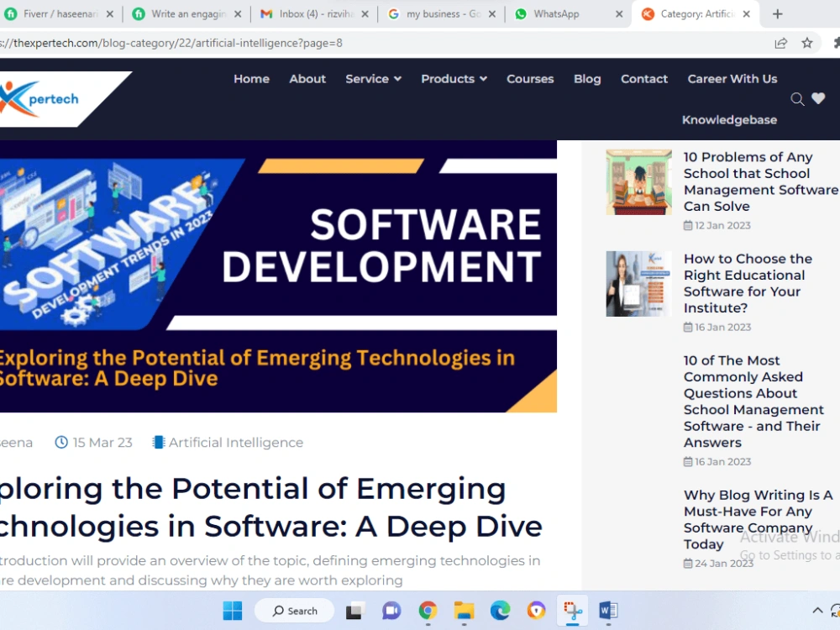Open the Snipping Tool in taskbar
840x630 pixels.
coord(572,611)
